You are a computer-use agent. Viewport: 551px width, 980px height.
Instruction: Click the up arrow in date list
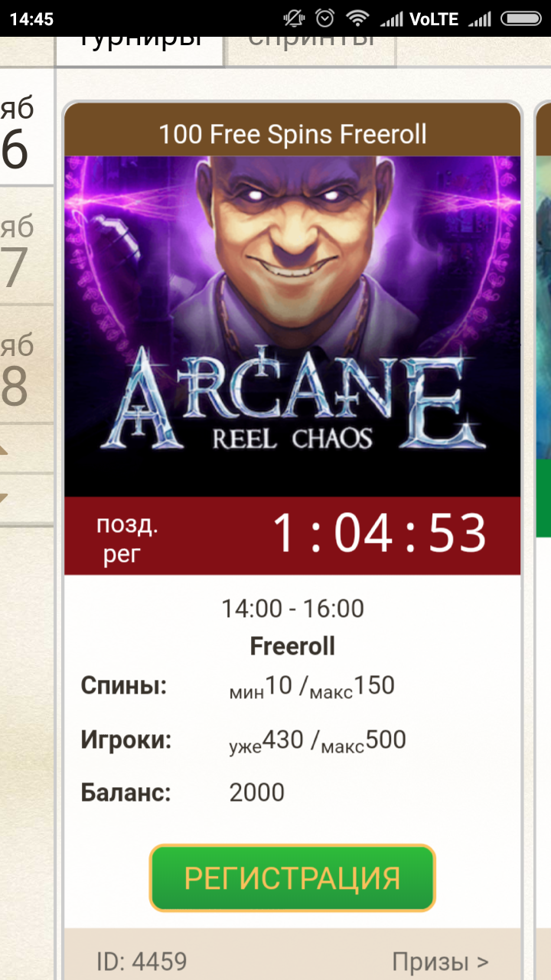pos(15,449)
